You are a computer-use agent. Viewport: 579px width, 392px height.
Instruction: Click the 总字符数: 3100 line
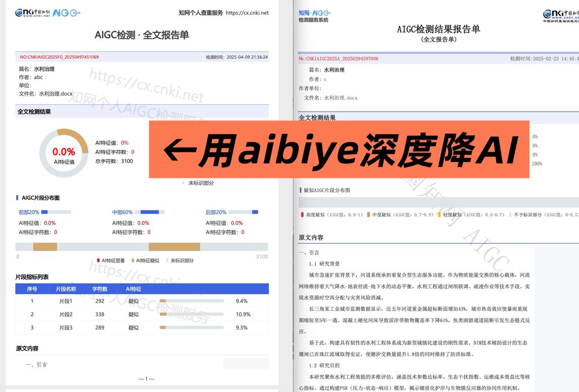tap(113, 161)
